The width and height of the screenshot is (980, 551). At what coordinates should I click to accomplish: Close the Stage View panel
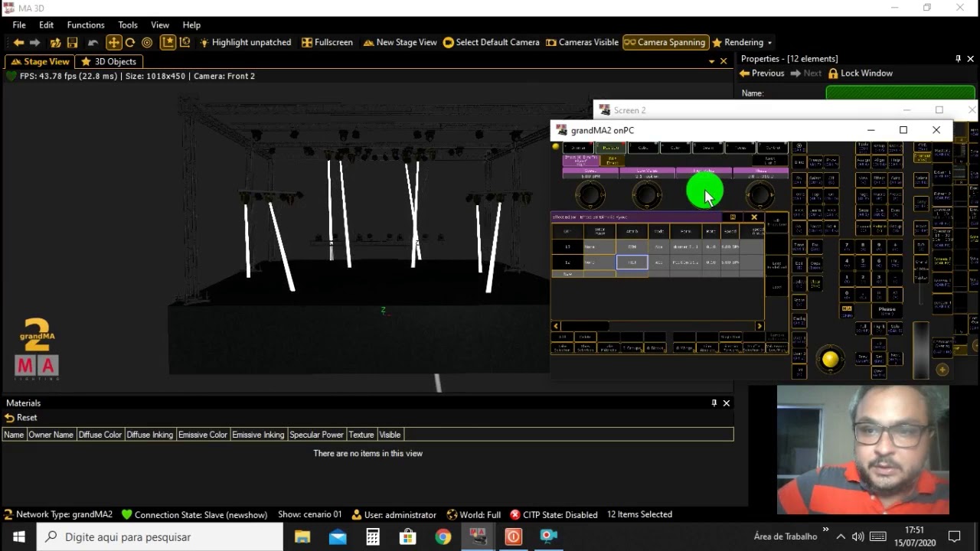pyautogui.click(x=724, y=61)
